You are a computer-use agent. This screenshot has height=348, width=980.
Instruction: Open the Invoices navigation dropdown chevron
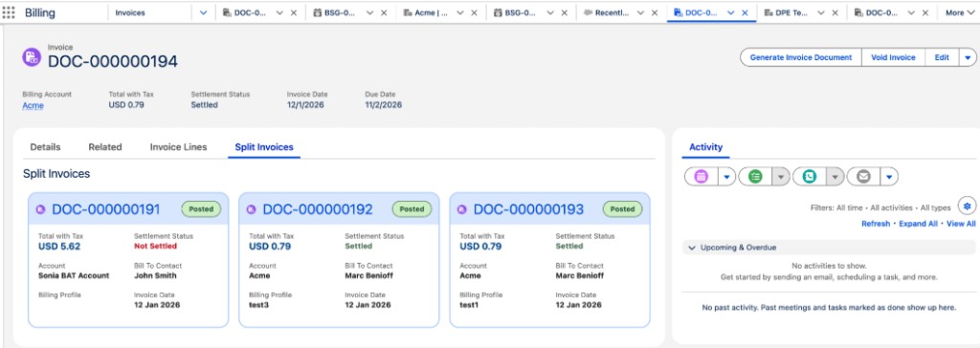(x=203, y=12)
